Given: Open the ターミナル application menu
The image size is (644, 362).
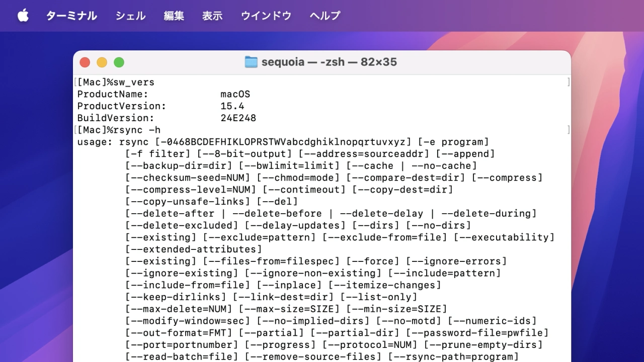Looking at the screenshot, I should click(x=71, y=16).
